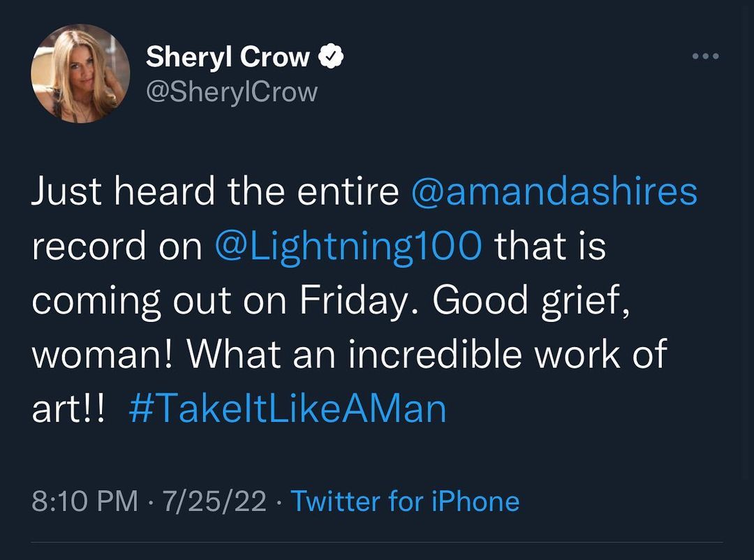
Task: Click the 8:10 PM timestamp
Action: pos(84,501)
